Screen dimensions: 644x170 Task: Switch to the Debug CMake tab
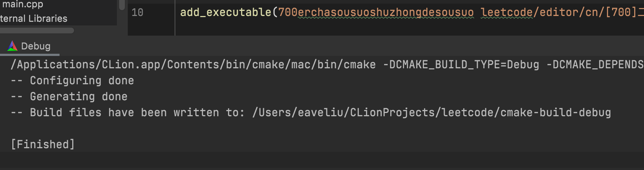point(30,46)
